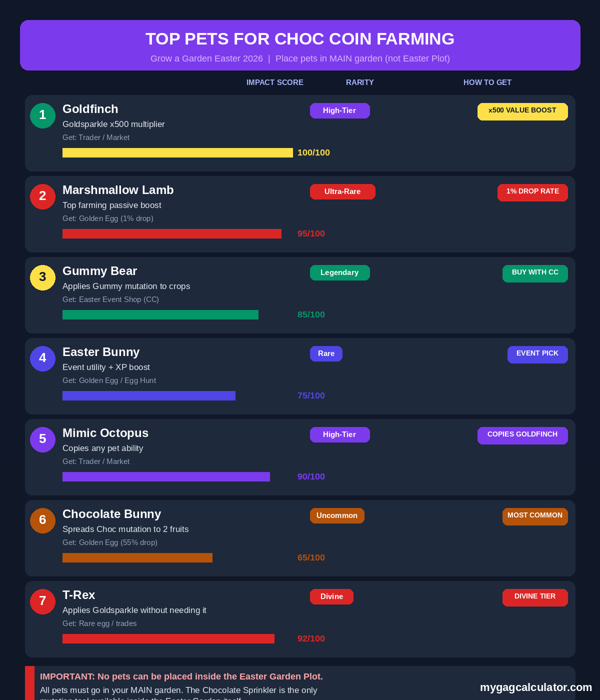Click the Goldfinch yellow impact score bar
The width and height of the screenshot is (600, 700).
(177, 152)
